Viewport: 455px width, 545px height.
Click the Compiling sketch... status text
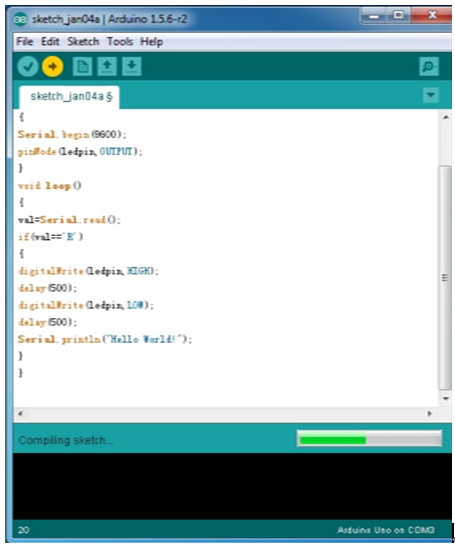(x=66, y=440)
